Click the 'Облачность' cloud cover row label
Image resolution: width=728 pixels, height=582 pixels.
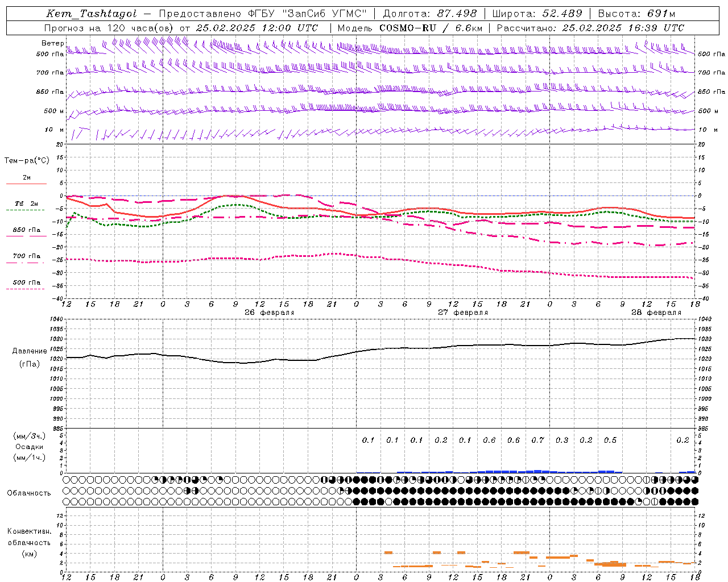29,493
